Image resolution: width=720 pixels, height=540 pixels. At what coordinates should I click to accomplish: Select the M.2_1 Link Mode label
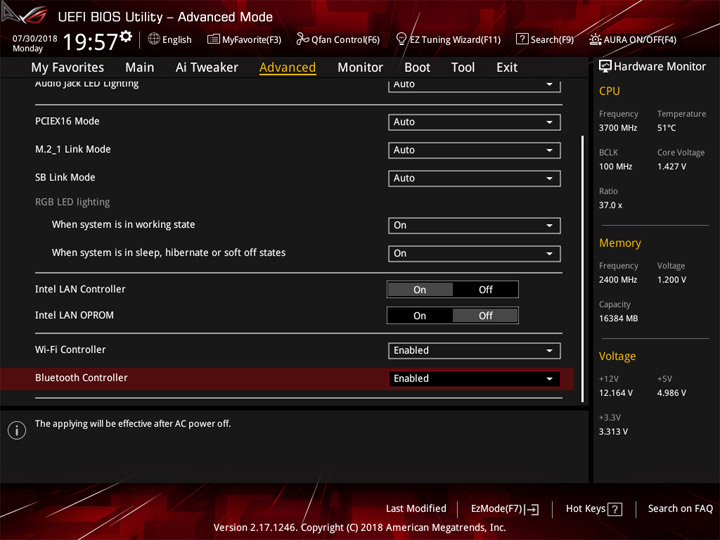pyautogui.click(x=73, y=149)
